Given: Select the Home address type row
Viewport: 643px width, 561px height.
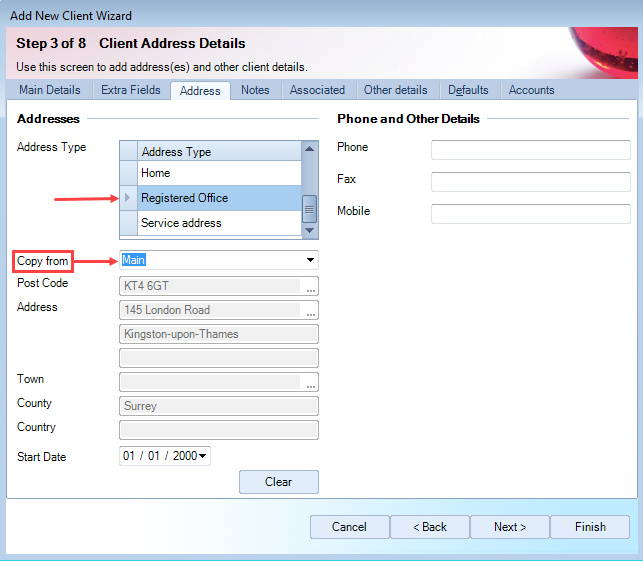Looking at the screenshot, I should (219, 173).
